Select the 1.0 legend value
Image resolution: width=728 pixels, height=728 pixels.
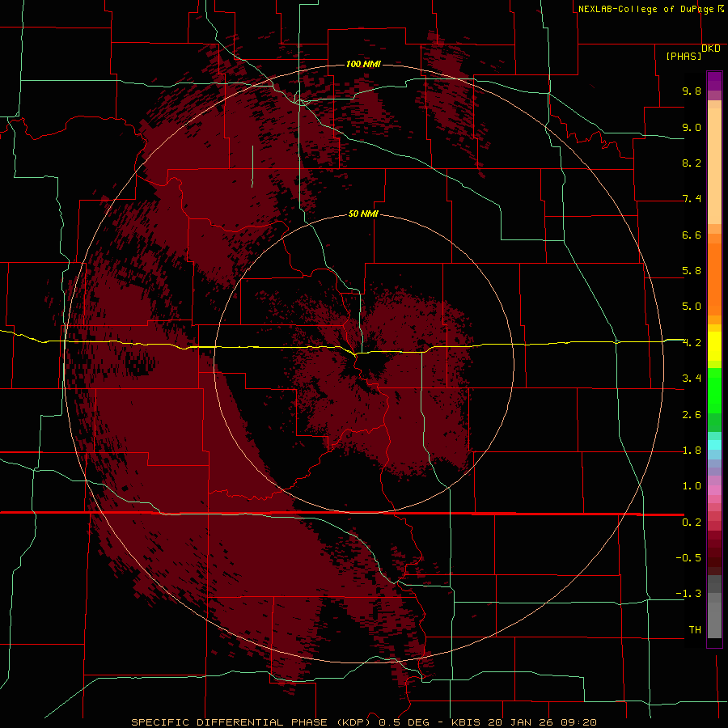click(692, 486)
